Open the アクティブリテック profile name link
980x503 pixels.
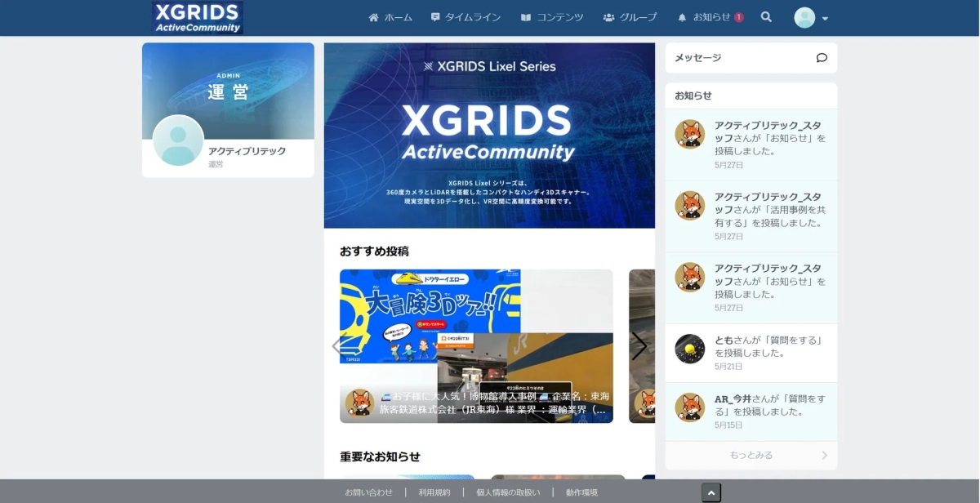coord(247,151)
